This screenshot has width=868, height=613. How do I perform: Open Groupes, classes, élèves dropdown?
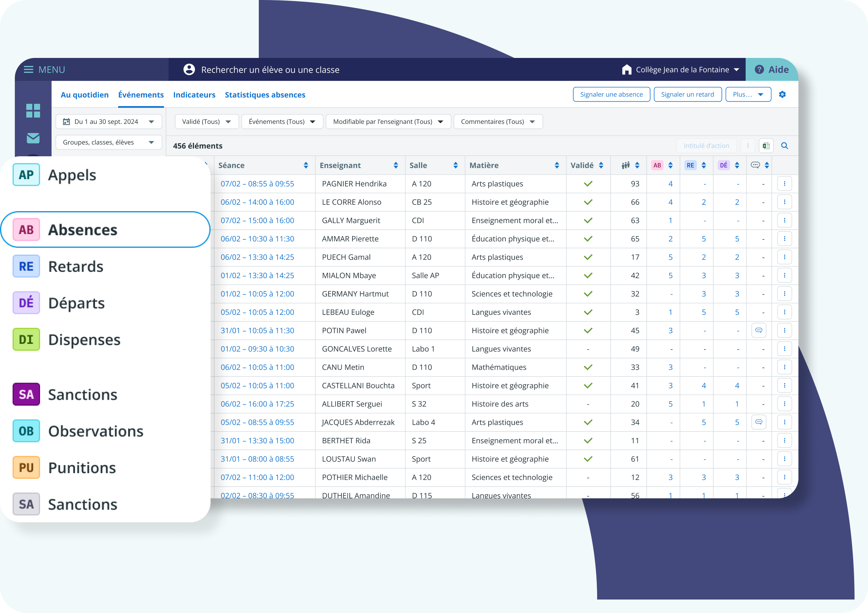(x=109, y=142)
